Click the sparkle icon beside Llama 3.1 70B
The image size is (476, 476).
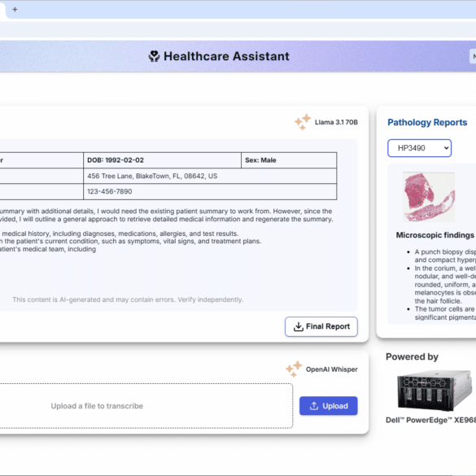click(x=303, y=122)
